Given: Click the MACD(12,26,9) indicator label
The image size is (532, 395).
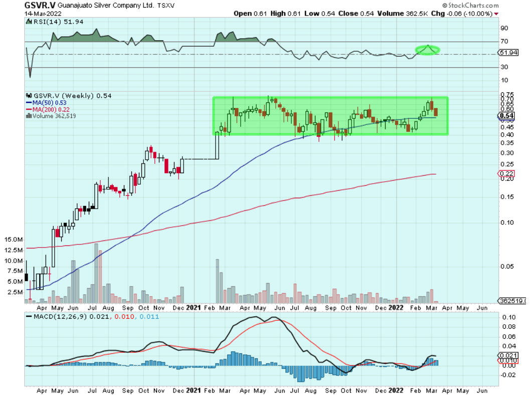Looking at the screenshot, I should (x=60, y=317).
